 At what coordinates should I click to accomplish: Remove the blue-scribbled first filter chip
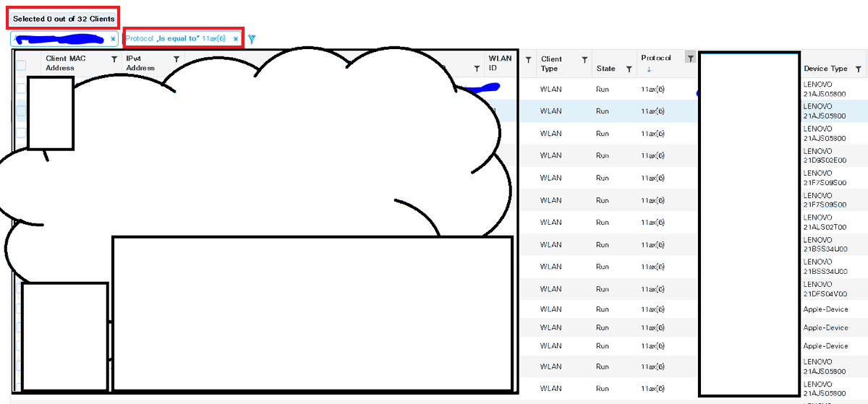click(113, 38)
